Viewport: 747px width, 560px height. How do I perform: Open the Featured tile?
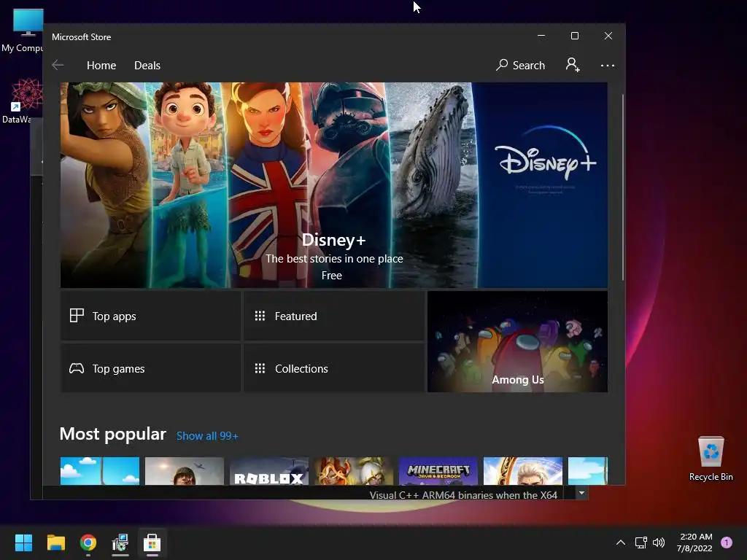tap(334, 316)
